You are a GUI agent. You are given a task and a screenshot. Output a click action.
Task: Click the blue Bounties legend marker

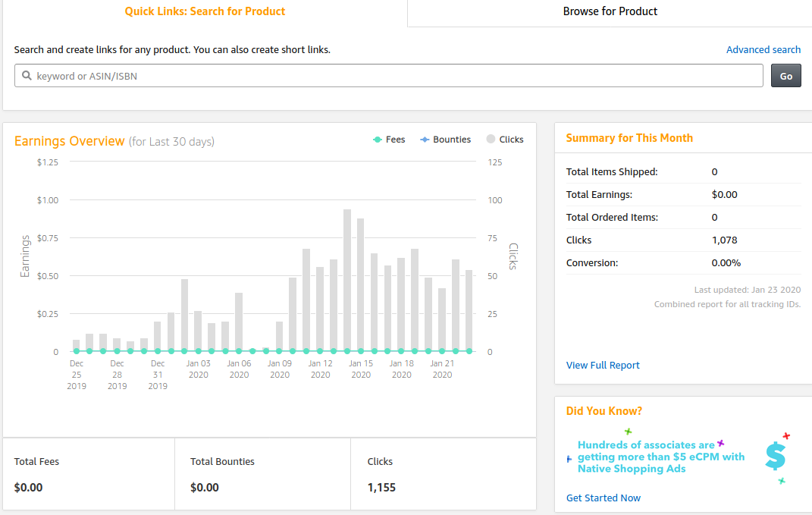coord(425,140)
